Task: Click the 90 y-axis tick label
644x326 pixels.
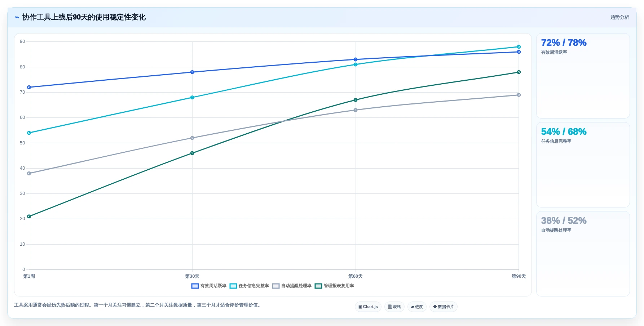Action: point(23,42)
